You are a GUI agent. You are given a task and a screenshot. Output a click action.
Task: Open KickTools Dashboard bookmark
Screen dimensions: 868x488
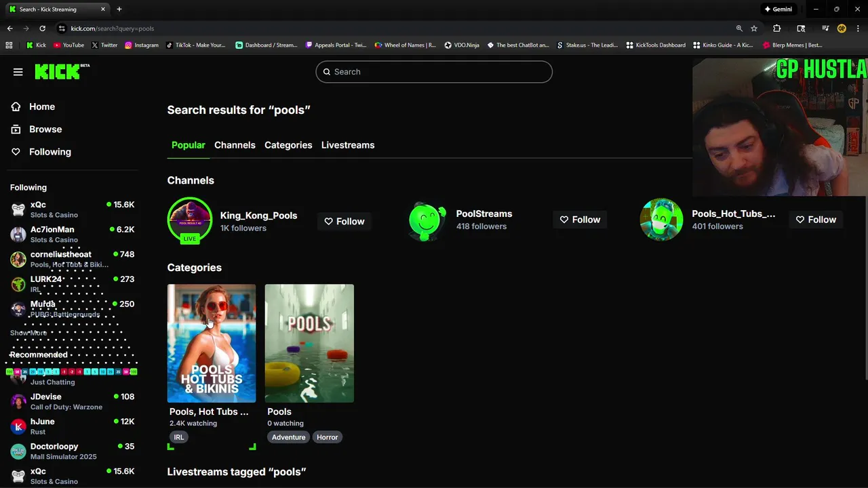(656, 45)
